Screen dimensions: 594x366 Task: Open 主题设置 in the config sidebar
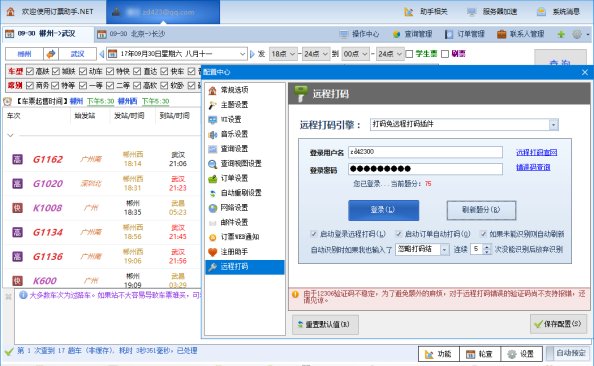pyautogui.click(x=244, y=105)
